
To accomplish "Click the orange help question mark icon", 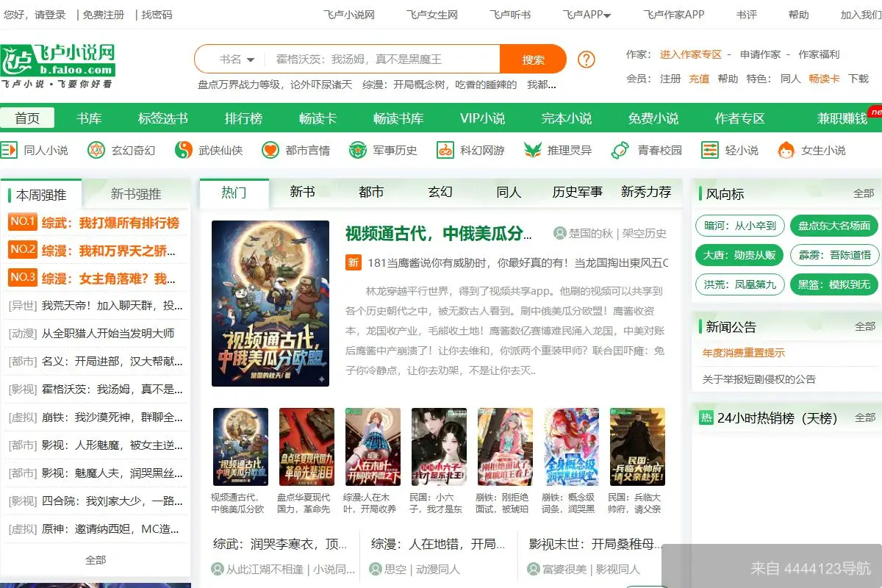I will (x=586, y=57).
